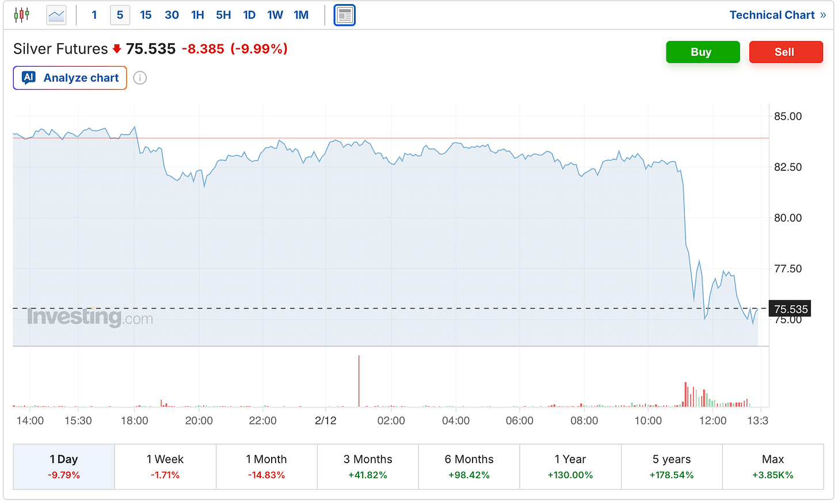Select the area chart type icon

56,15
